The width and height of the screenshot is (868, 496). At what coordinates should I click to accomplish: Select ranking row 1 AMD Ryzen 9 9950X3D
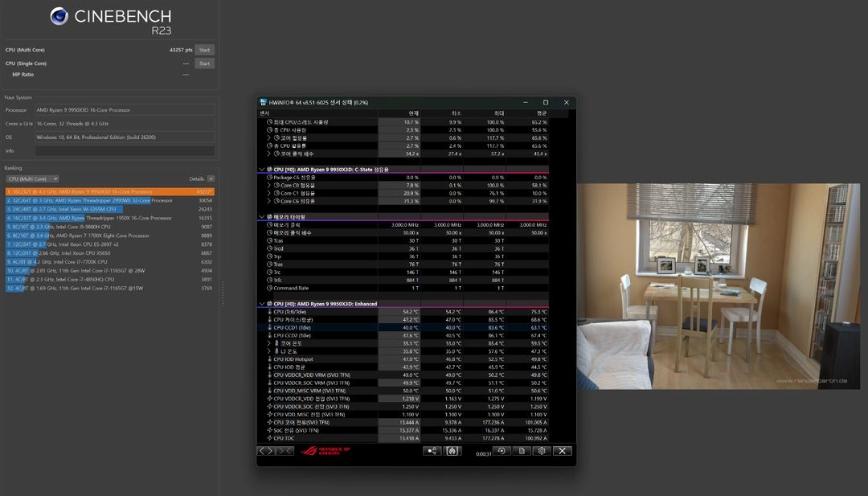click(109, 191)
